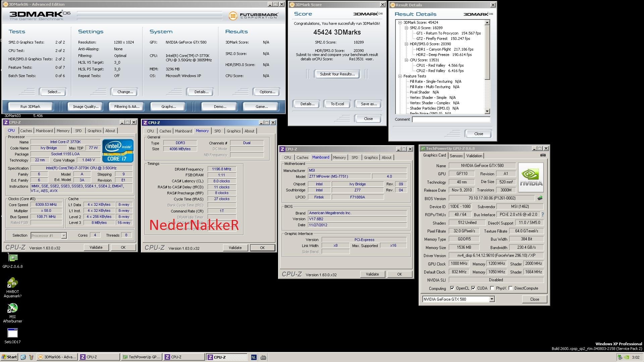Switch to TechPowerUp GPU-Z taskbar button

(x=142, y=357)
